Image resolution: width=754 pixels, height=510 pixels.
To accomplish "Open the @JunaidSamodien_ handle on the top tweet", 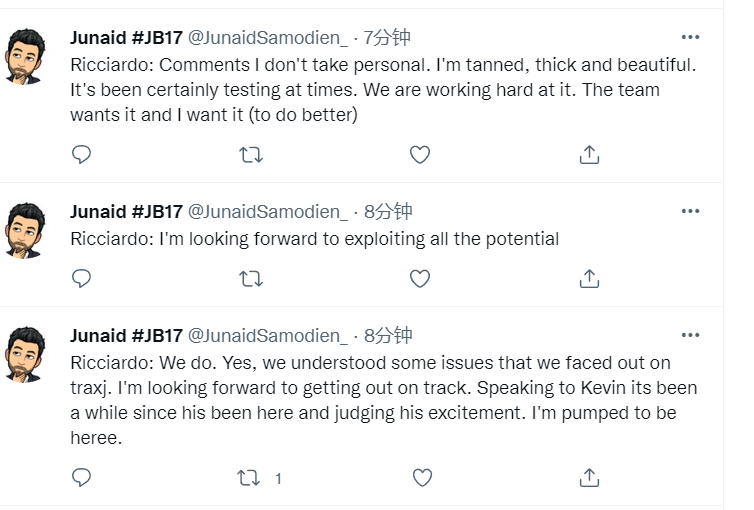I will click(267, 37).
